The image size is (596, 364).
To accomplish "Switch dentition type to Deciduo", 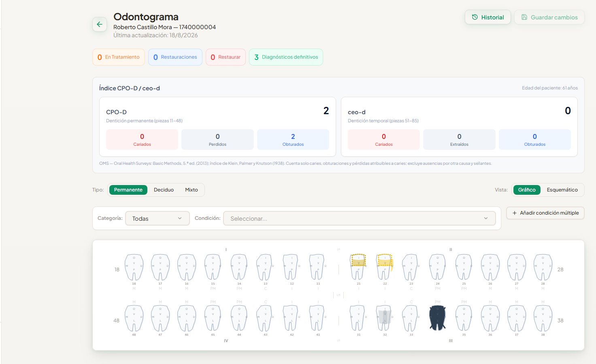I will [x=164, y=190].
